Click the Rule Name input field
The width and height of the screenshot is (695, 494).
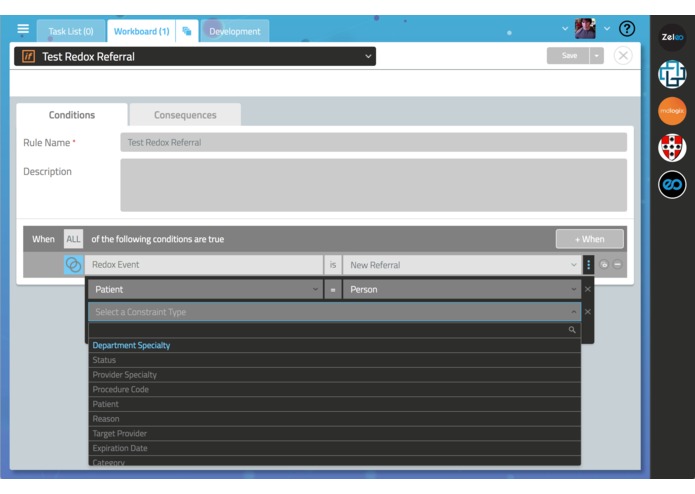[373, 142]
